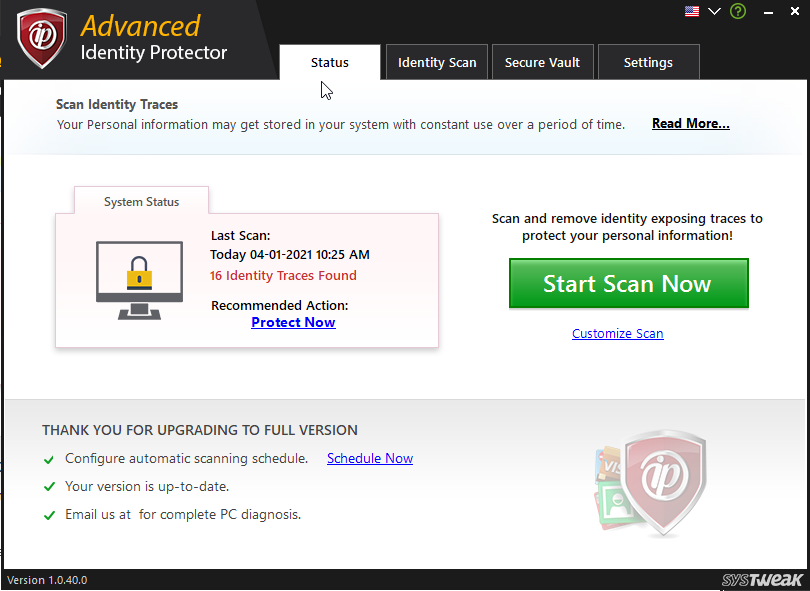The image size is (810, 591).
Task: Go to the Settings tab
Action: point(648,61)
